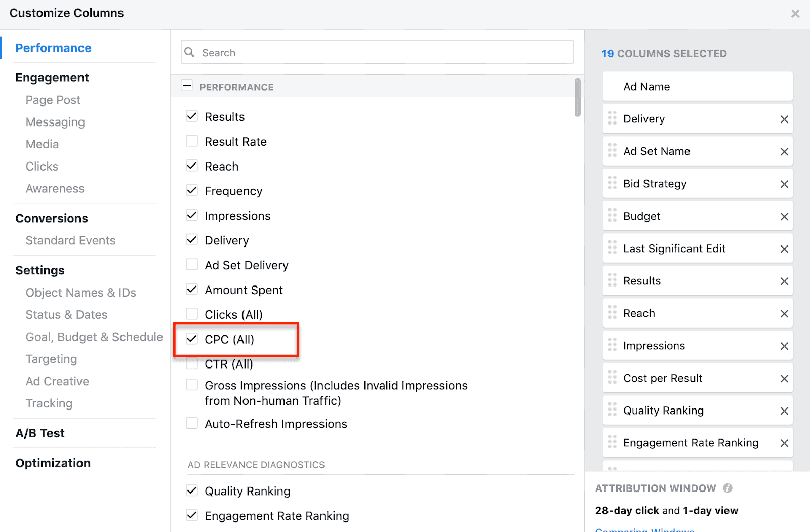Open the Engagement category
810x532 pixels.
[x=52, y=78]
